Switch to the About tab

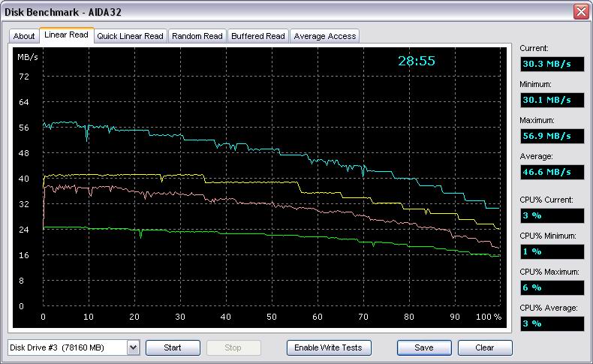click(24, 36)
